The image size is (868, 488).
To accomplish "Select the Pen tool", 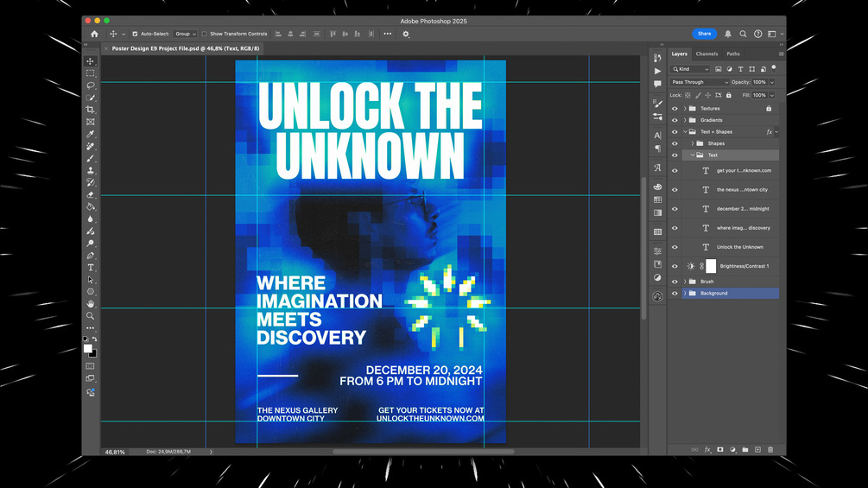I will (x=90, y=256).
